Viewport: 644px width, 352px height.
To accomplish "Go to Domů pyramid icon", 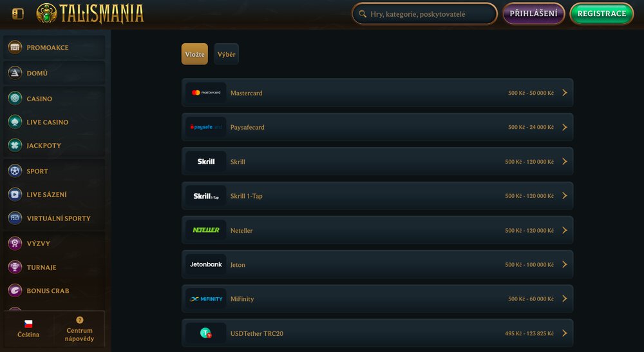I will (x=15, y=73).
